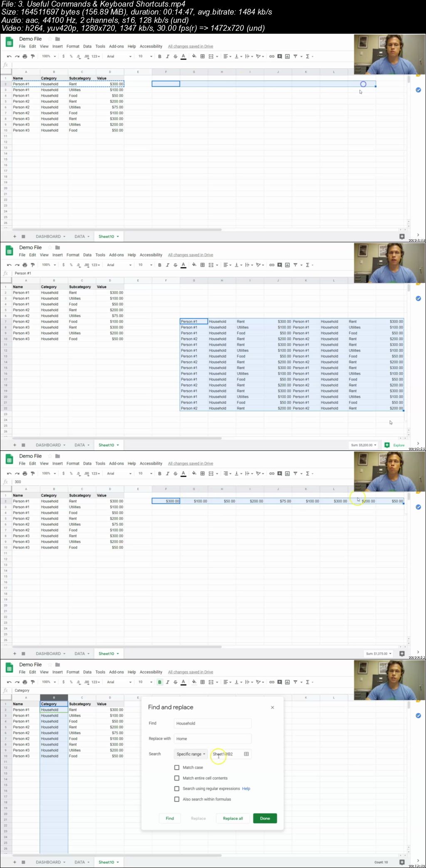Toggle Bold in the top frame toolbar
The height and width of the screenshot is (868, 426).
pyautogui.click(x=160, y=57)
